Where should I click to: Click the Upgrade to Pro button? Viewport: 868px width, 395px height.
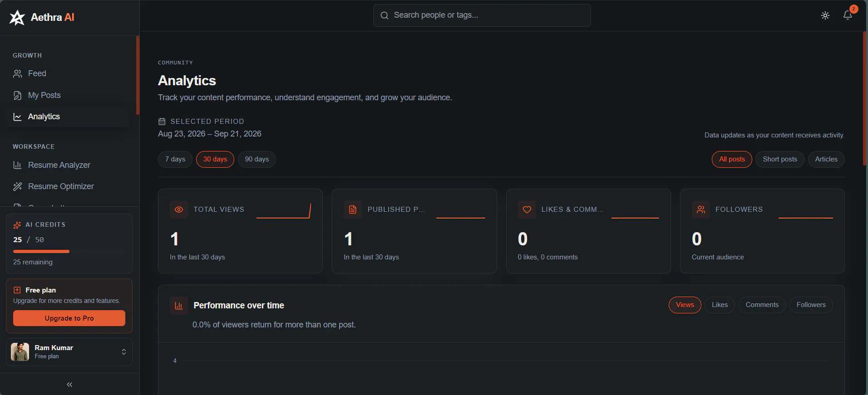click(x=69, y=318)
